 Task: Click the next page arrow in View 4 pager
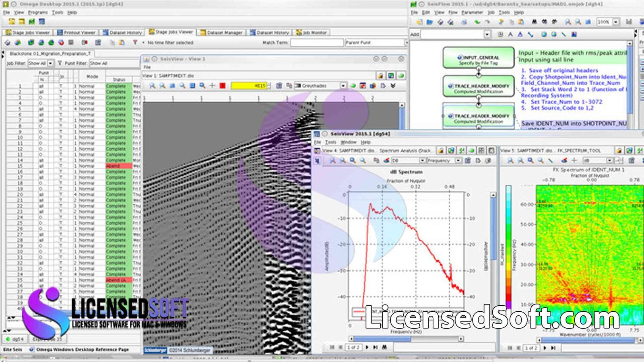point(367,347)
